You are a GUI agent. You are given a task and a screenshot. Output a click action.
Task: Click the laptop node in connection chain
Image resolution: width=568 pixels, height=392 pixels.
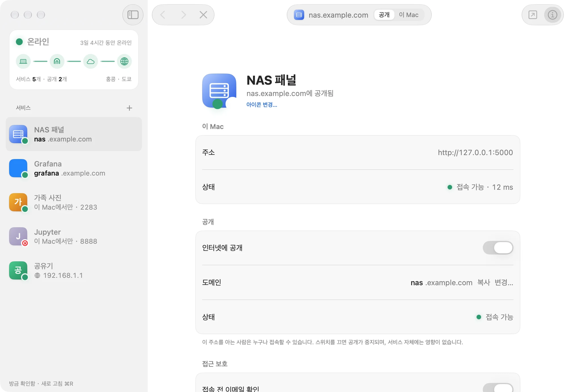point(23,61)
